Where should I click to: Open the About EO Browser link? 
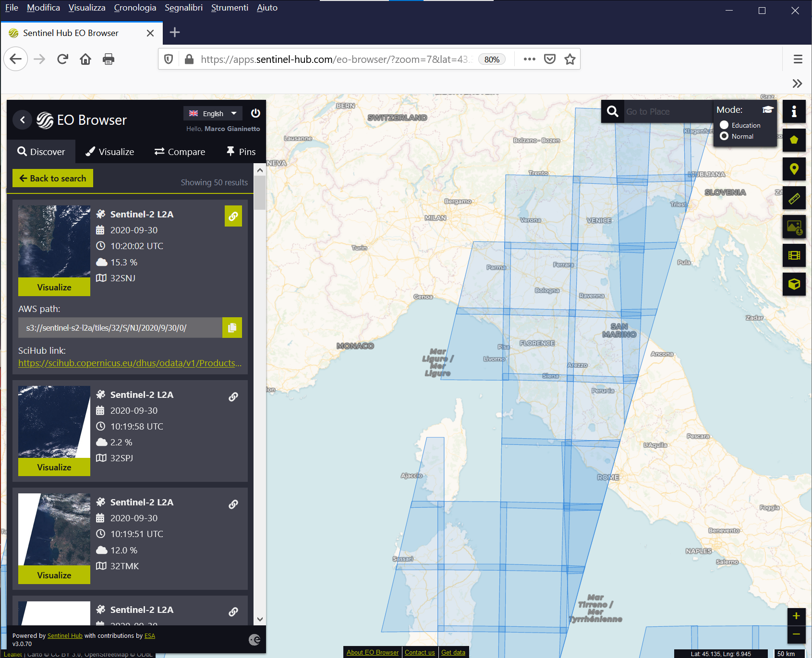pyautogui.click(x=373, y=652)
